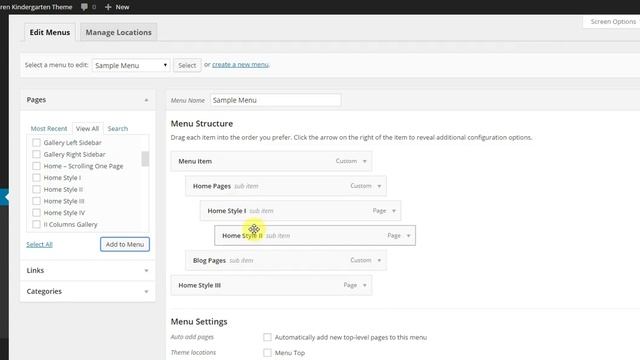This screenshot has width=640, height=360.
Task: Check the Home Style III page
Action: (x=36, y=201)
